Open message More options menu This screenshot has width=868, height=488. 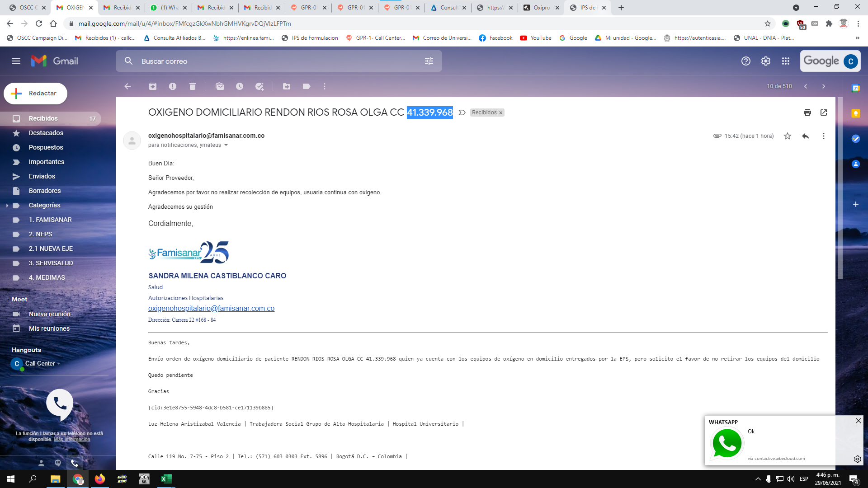coord(824,136)
